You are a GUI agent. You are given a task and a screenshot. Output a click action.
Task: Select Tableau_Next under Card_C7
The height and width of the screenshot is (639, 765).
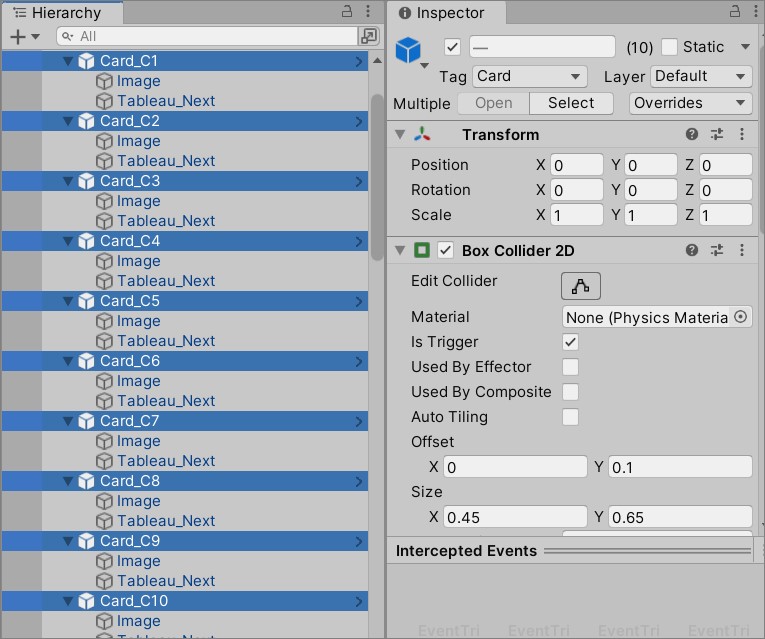166,461
